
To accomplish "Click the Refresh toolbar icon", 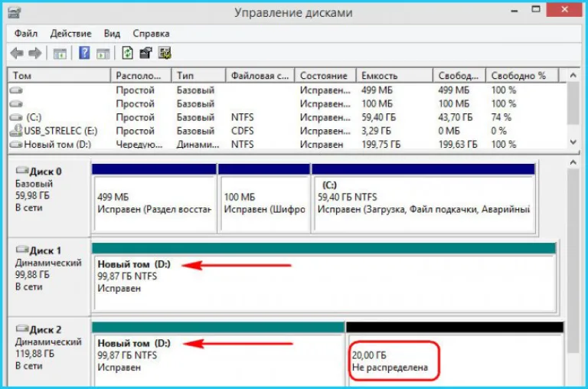I will (128, 53).
